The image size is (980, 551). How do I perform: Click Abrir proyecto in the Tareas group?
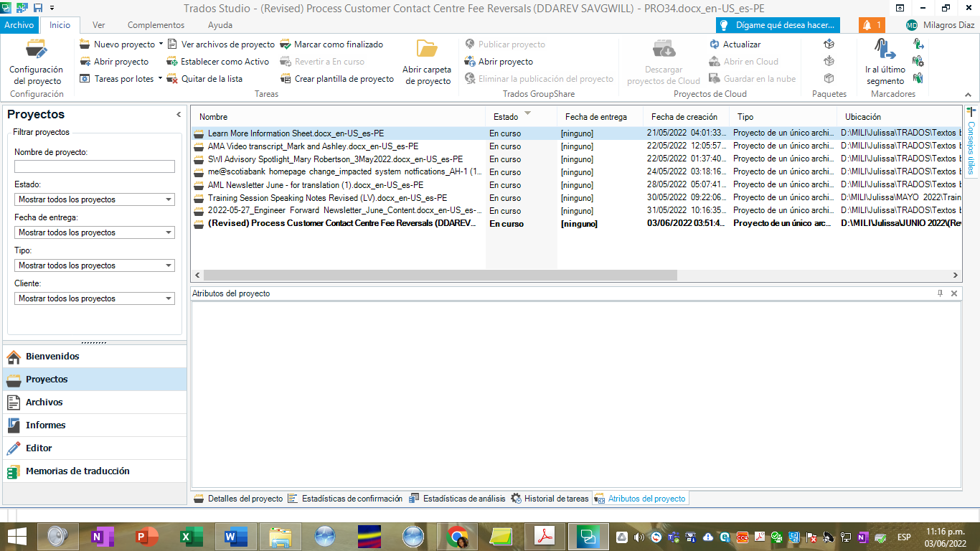tap(115, 62)
